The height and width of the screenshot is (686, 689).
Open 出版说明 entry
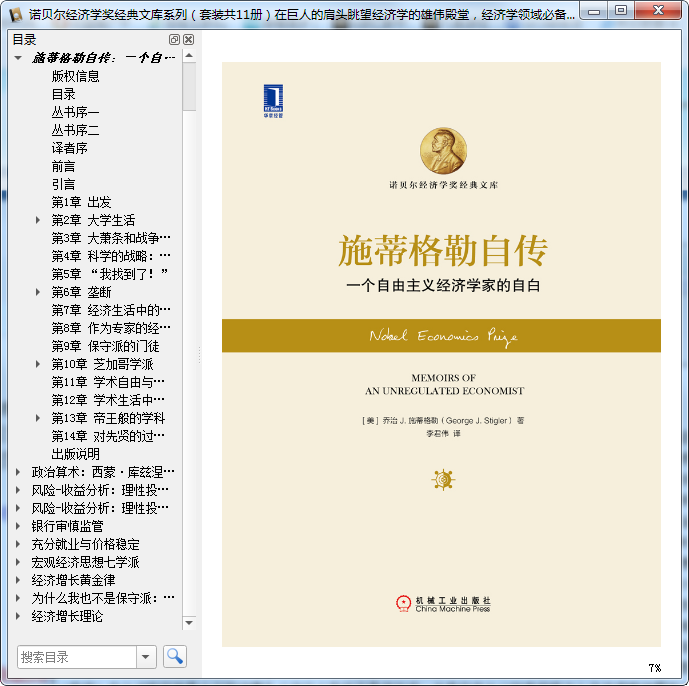[76, 454]
